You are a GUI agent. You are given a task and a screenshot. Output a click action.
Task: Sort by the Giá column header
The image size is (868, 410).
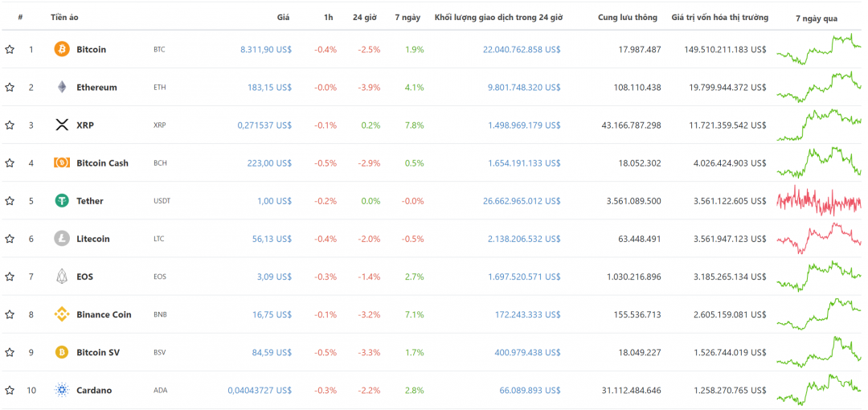coord(284,17)
